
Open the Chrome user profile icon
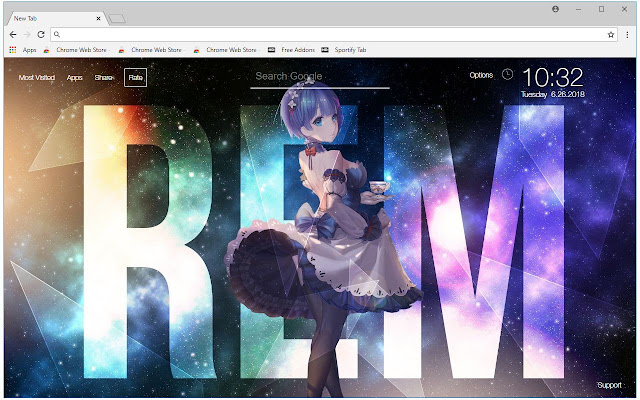pyautogui.click(x=555, y=9)
